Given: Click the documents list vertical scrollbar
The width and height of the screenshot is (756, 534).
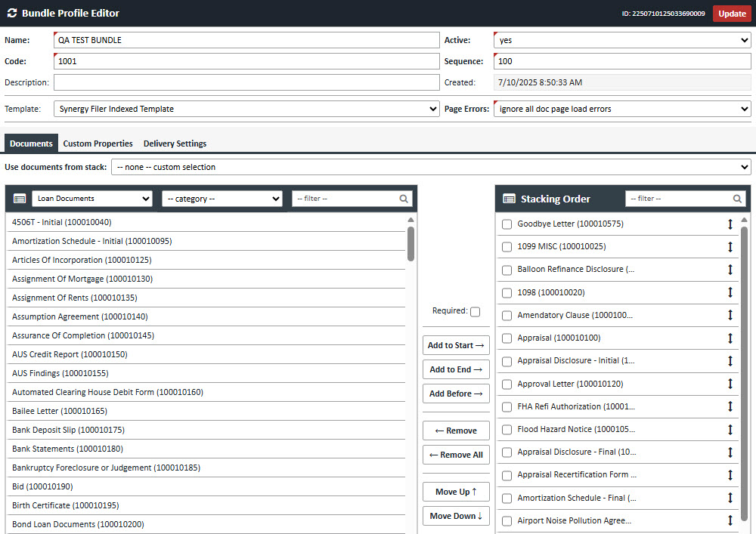Looking at the screenshot, I should point(411,244).
